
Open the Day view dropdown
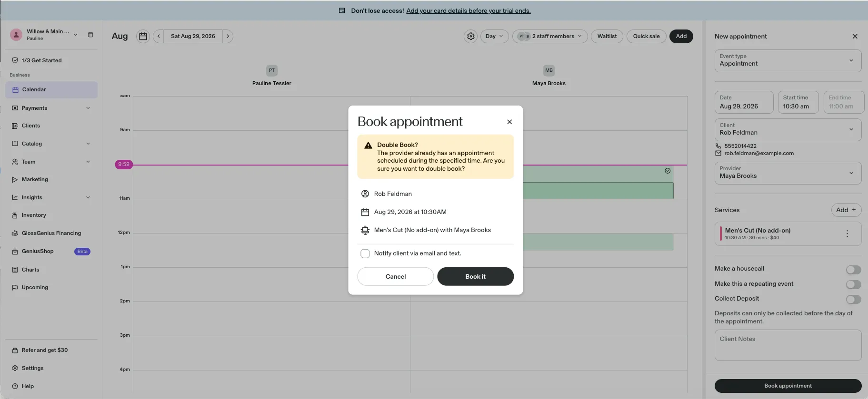coord(494,36)
